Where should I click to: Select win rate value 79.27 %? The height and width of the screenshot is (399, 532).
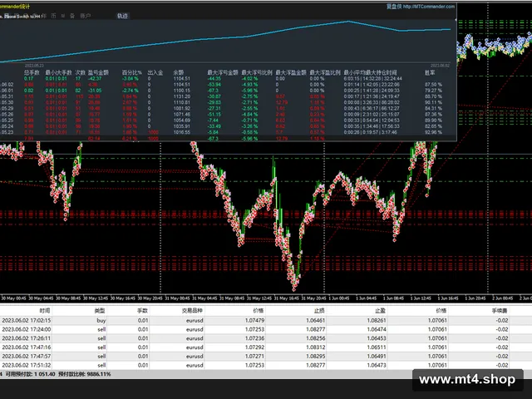[433, 91]
